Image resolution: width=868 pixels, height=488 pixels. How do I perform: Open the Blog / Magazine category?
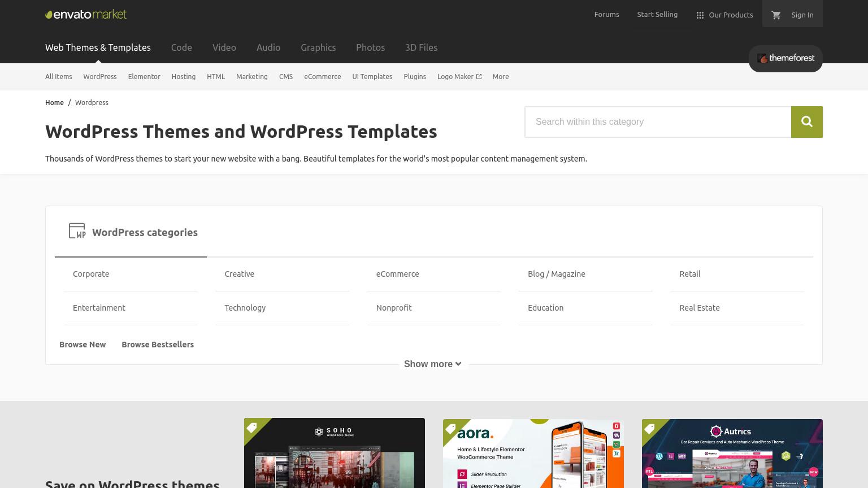pyautogui.click(x=557, y=274)
